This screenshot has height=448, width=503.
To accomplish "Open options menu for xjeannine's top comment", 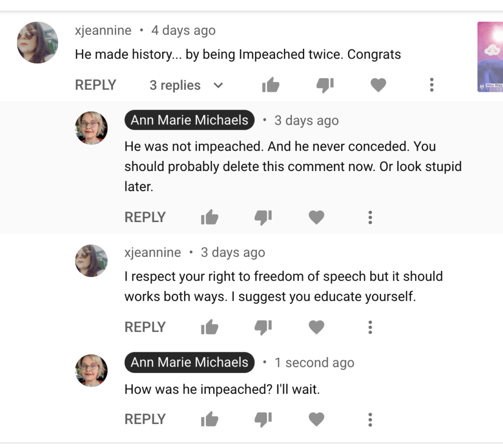I will click(431, 85).
